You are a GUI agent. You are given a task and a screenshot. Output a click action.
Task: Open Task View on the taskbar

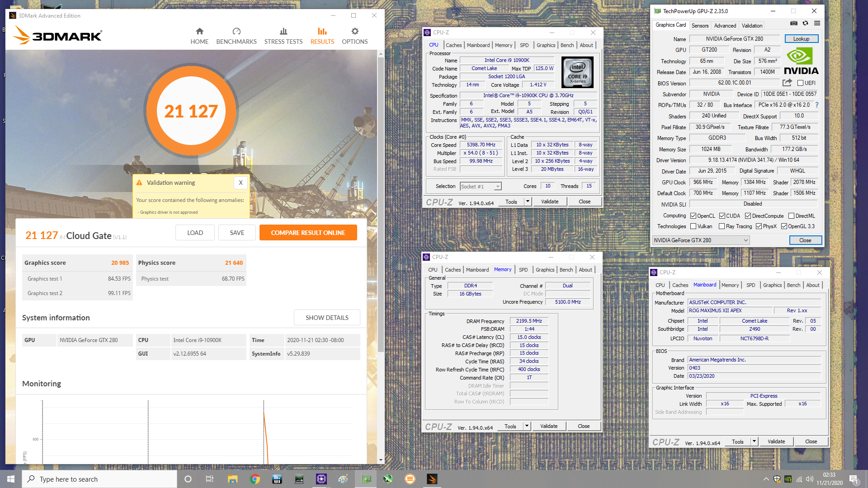tap(209, 479)
